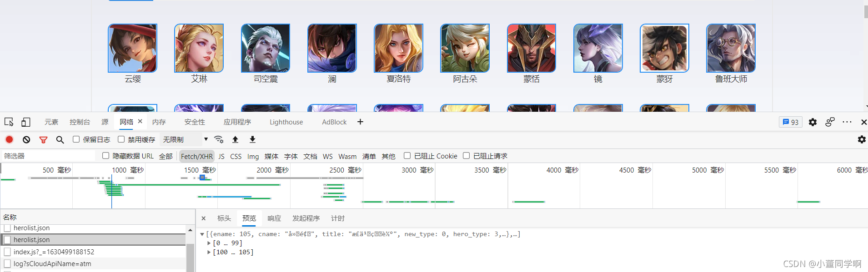
Task: Open network conditions wifi icon
Action: 219,139
